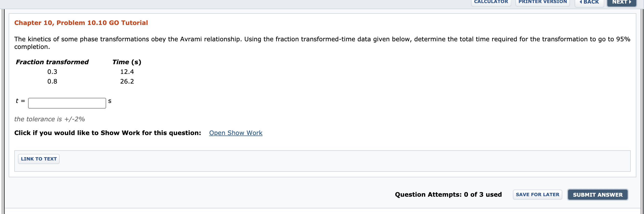This screenshot has width=644, height=214.
Task: Click the Chapter 10 Problem 10.10 heading
Action: pyautogui.click(x=81, y=23)
